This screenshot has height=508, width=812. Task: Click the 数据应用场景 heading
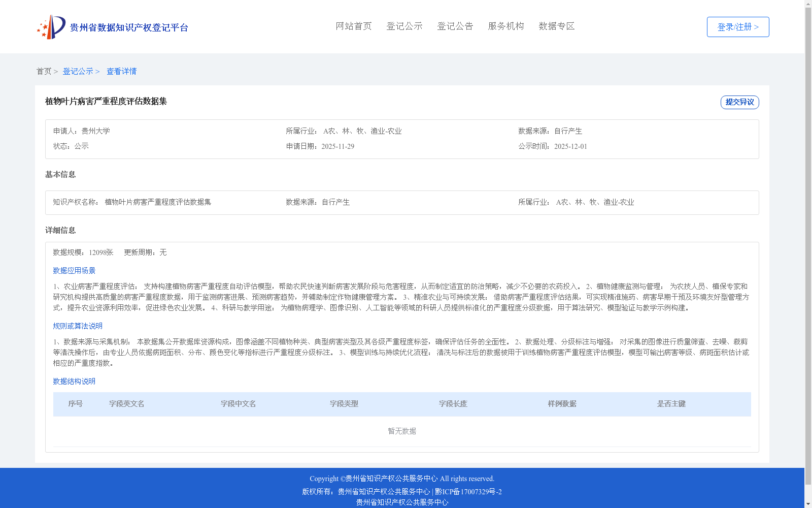74,271
